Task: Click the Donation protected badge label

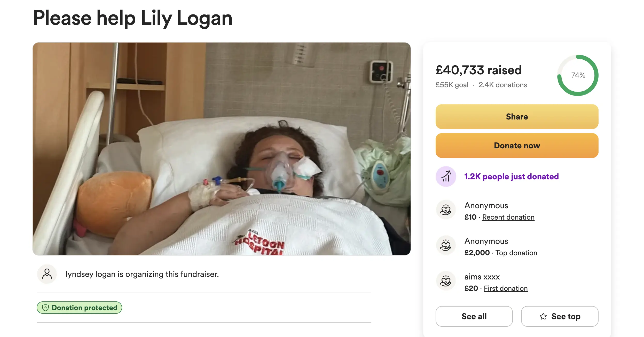Action: pyautogui.click(x=84, y=308)
